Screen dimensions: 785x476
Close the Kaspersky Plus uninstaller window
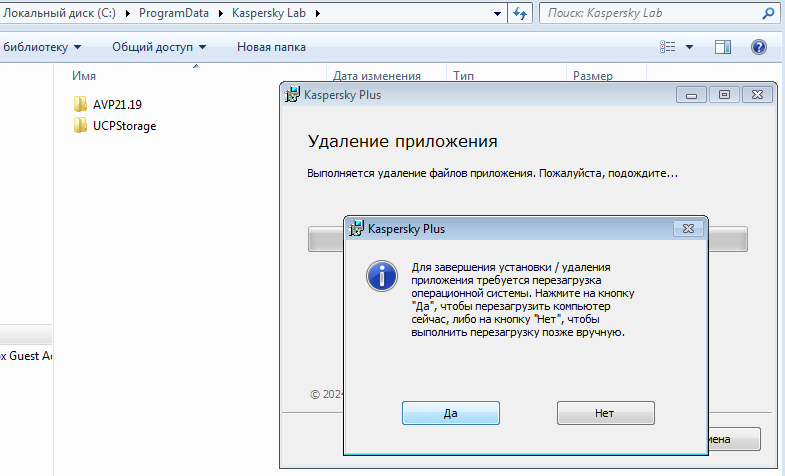pos(757,95)
